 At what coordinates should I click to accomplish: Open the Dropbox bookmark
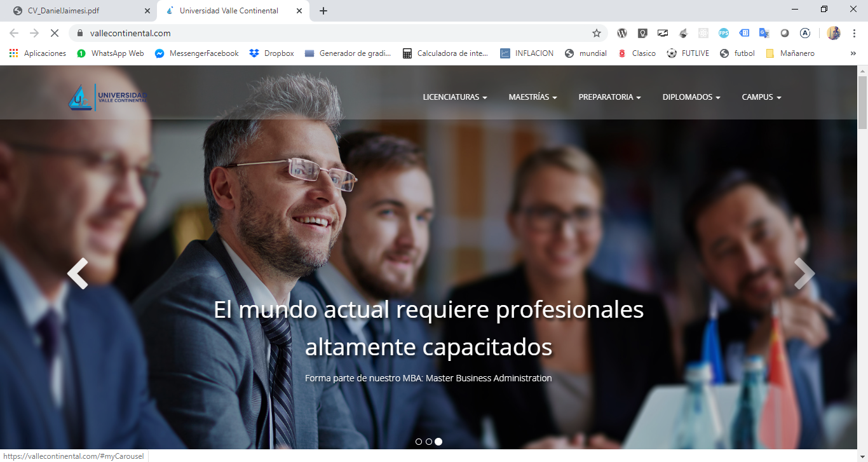tap(271, 53)
